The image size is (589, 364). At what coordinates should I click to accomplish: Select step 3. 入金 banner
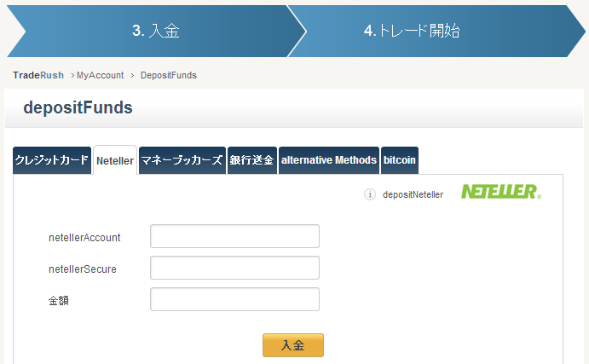(156, 32)
